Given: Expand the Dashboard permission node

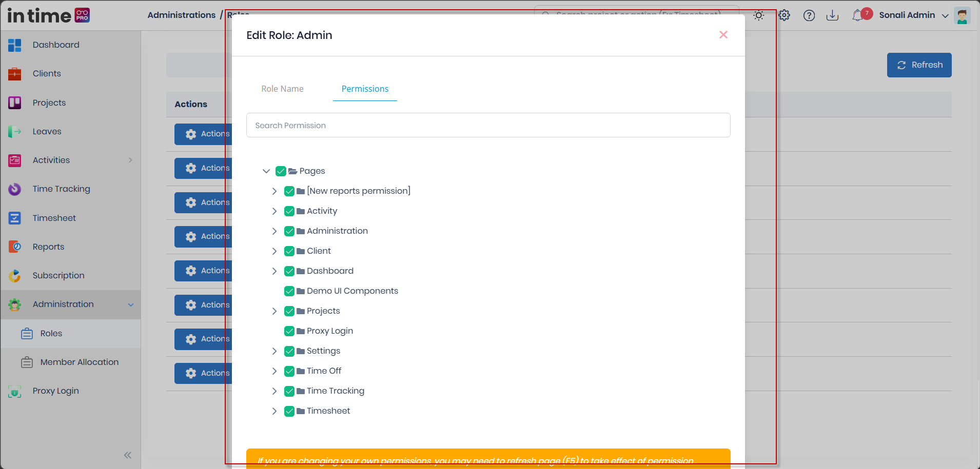Looking at the screenshot, I should pyautogui.click(x=275, y=271).
